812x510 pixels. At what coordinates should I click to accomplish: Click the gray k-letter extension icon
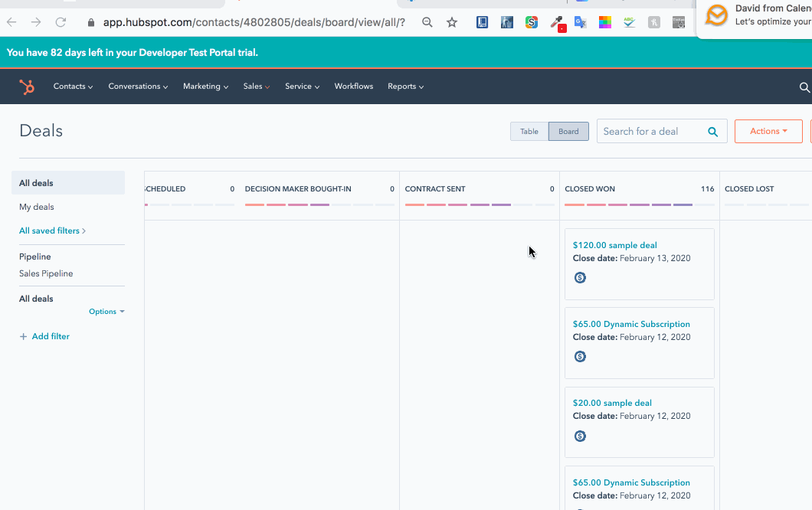654,22
